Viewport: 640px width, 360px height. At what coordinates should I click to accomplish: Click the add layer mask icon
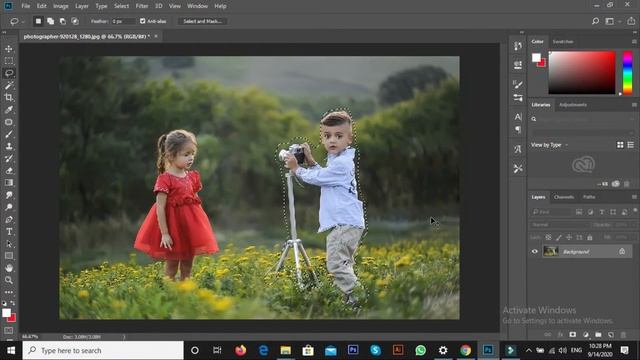[x=573, y=335]
